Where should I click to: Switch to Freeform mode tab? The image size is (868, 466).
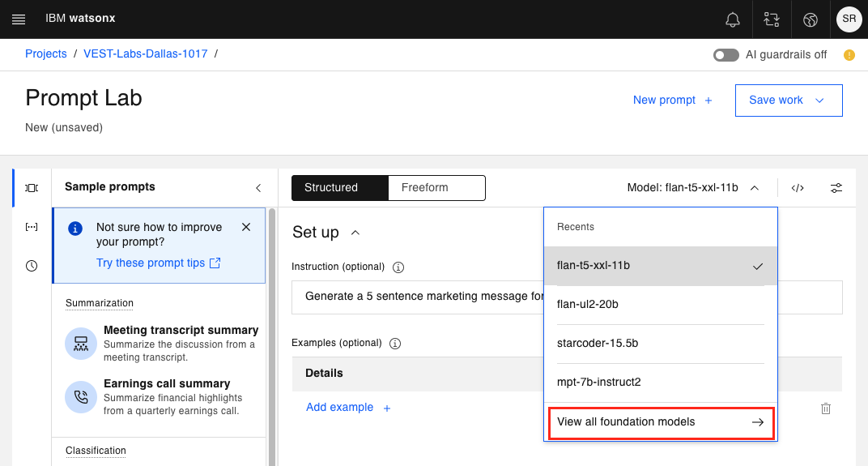click(436, 188)
